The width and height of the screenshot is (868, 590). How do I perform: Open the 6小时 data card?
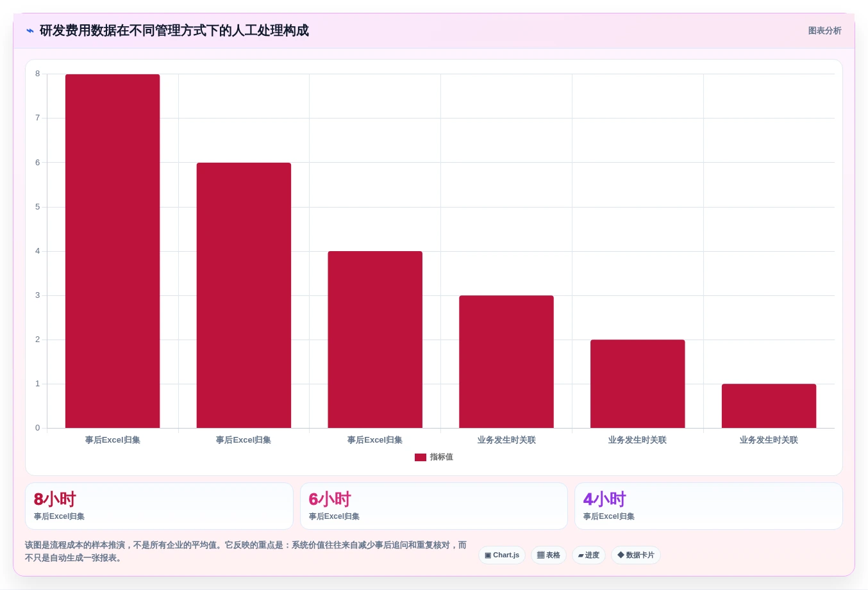pyautogui.click(x=434, y=506)
